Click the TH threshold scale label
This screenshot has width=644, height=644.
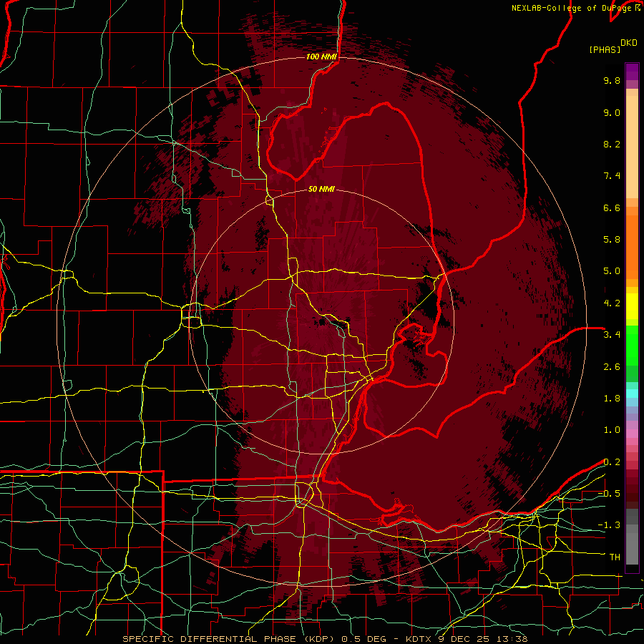click(x=615, y=557)
